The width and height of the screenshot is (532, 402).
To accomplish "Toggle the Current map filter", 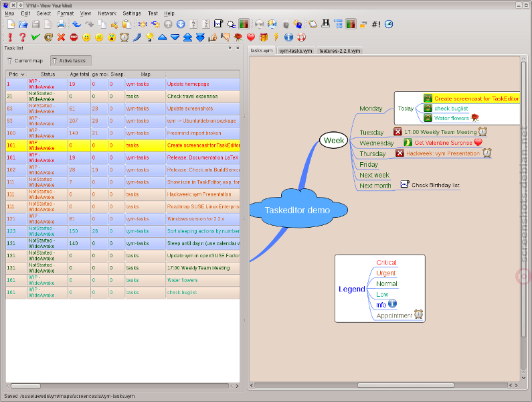I will click(25, 61).
